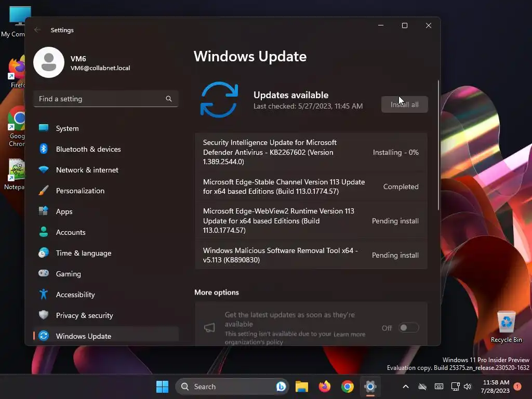Click the Privacy & security shield icon

pyautogui.click(x=44, y=315)
